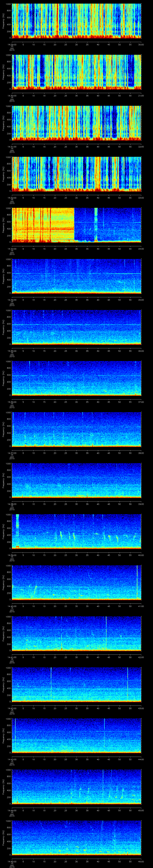
Task: Click the 14:33:00 start time label
Action: (x=12, y=249)
